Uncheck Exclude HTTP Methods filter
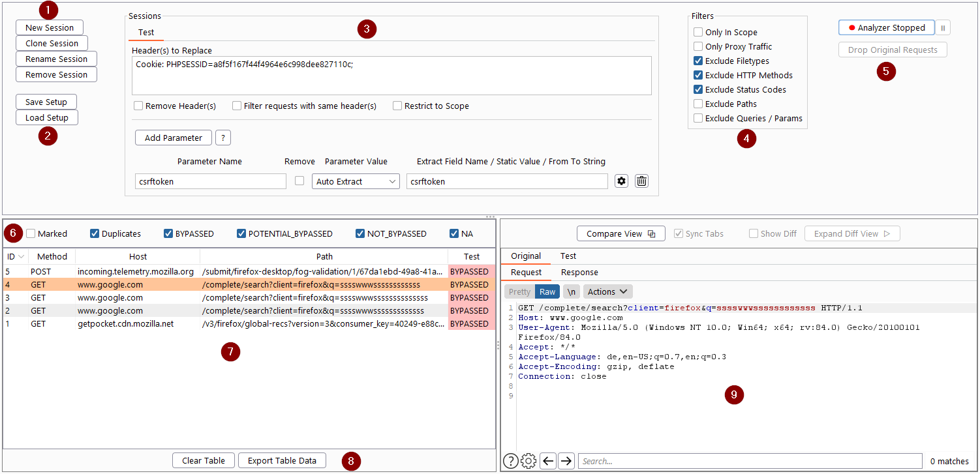The image size is (980, 474). coord(698,75)
